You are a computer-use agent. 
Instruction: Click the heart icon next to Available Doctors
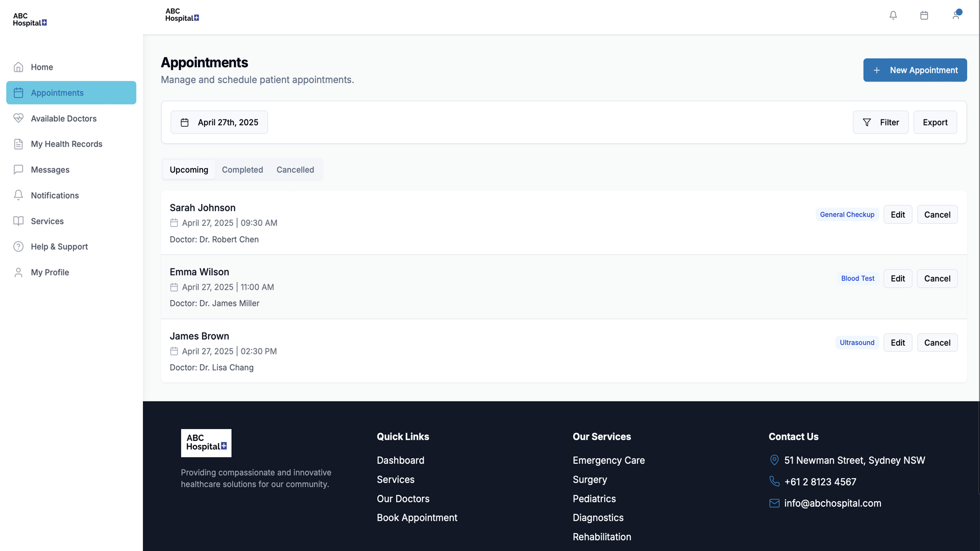coord(18,118)
